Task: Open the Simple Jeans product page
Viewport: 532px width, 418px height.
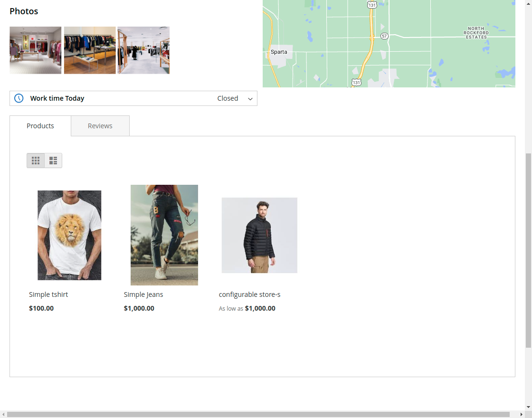Action: click(143, 294)
